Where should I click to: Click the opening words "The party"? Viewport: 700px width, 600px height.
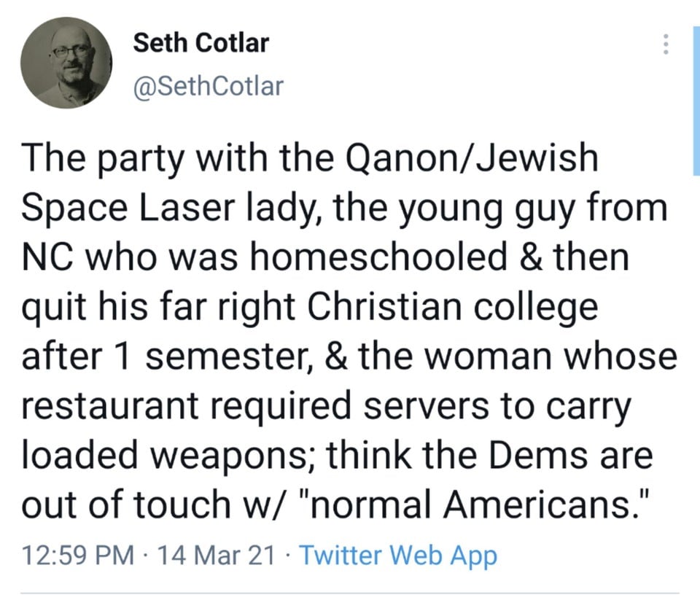pyautogui.click(x=103, y=160)
